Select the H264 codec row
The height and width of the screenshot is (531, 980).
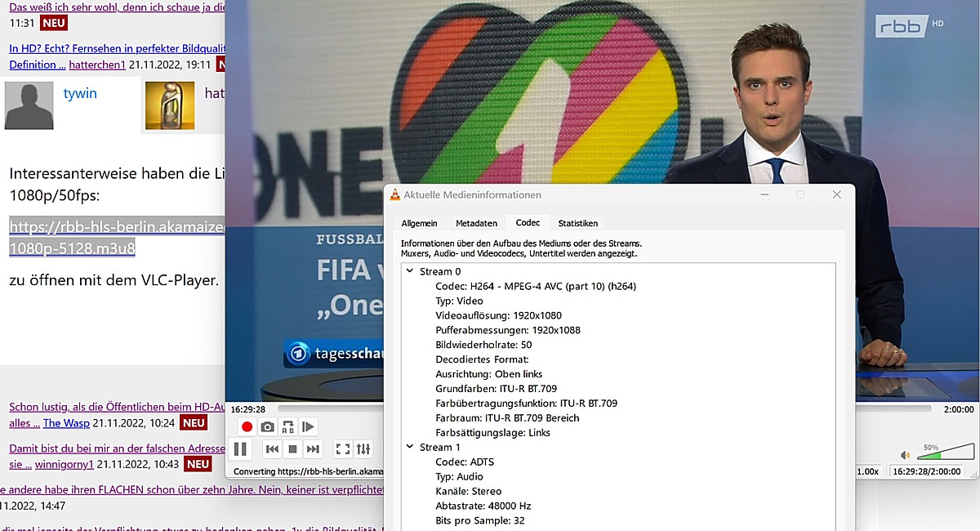(535, 286)
